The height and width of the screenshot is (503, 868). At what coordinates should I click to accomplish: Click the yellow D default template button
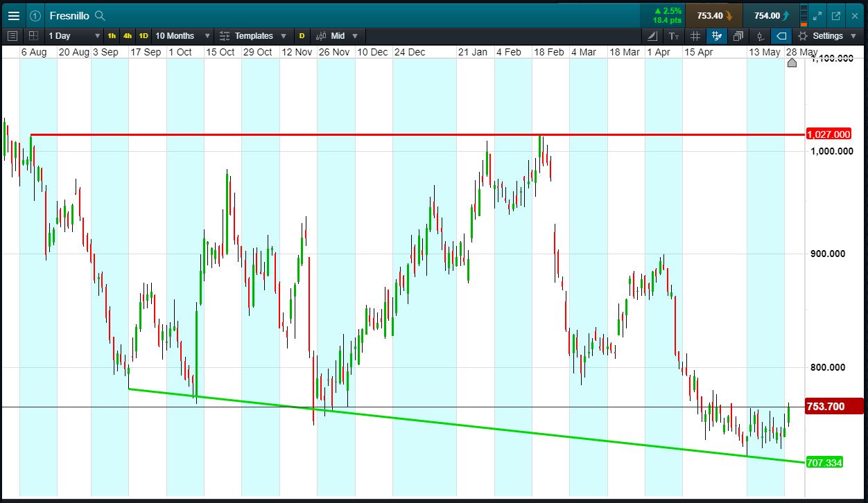click(302, 36)
